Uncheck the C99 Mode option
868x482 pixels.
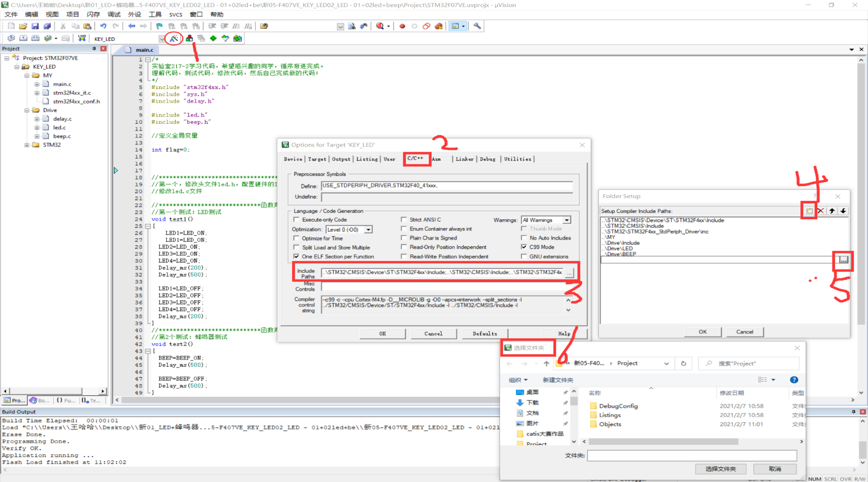pos(524,247)
